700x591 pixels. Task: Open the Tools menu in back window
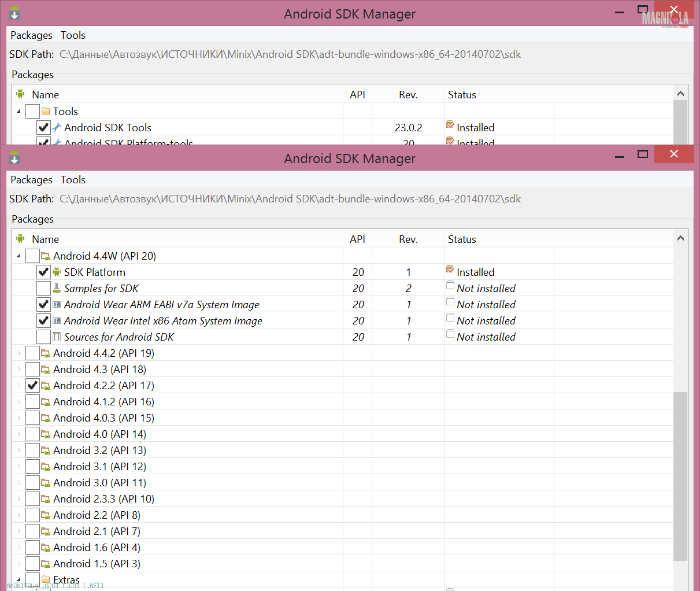(73, 35)
